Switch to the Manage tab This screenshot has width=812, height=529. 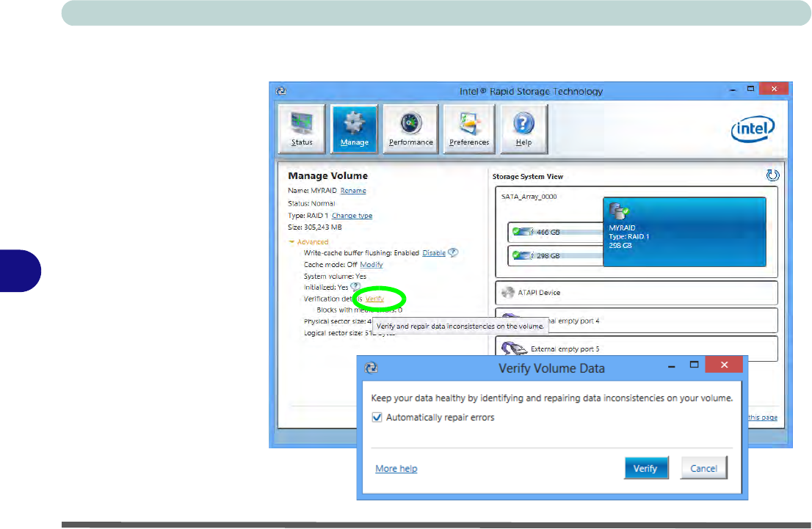[355, 129]
